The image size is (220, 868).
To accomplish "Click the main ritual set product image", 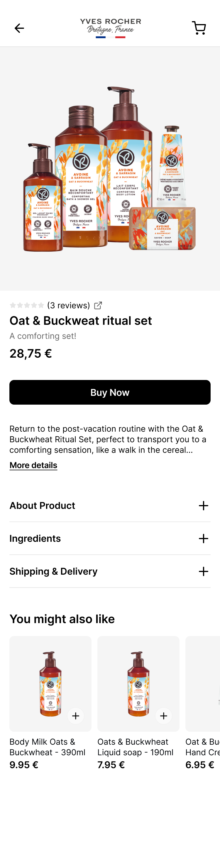I will pos(110,169).
